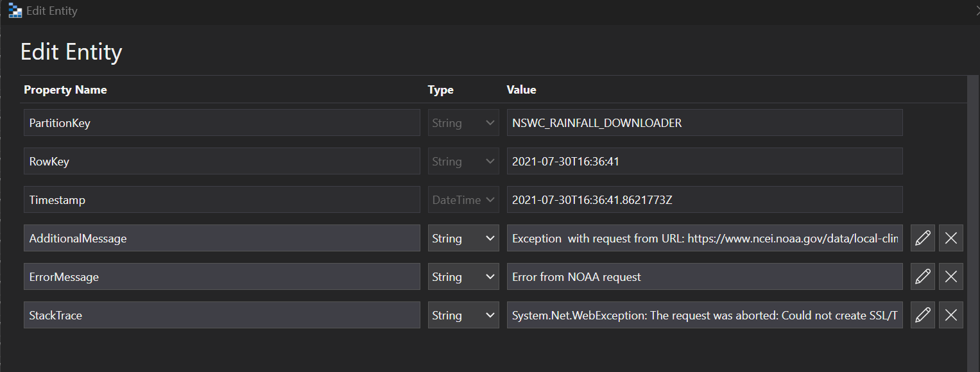Click the PartitionKey property name field

[222, 123]
